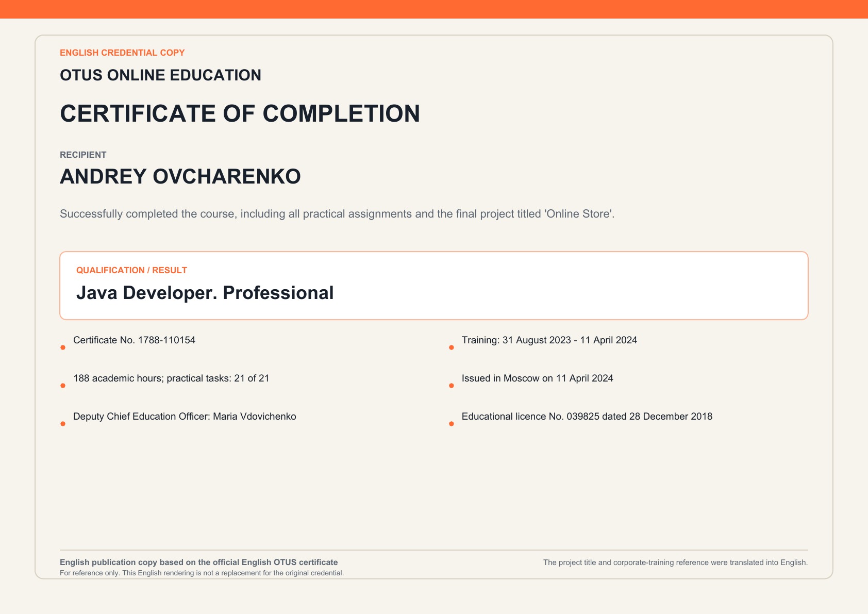Select the name 'ANDREY OVCHARENKO'
Screen dimensions: 868x614
tap(180, 176)
